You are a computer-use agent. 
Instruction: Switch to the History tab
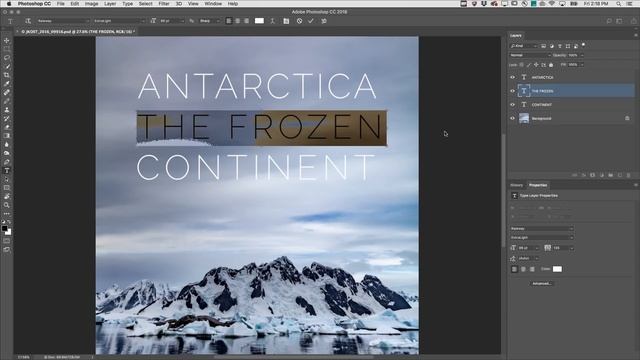tap(516, 185)
